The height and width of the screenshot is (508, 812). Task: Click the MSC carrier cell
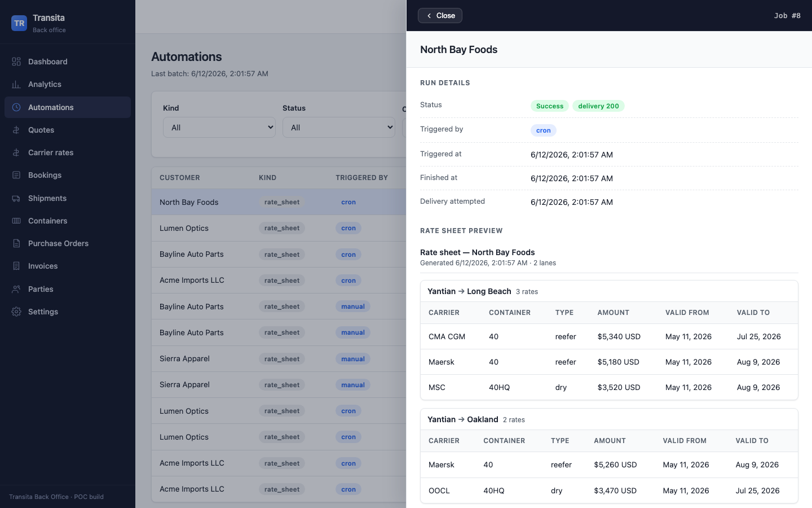pos(437,387)
